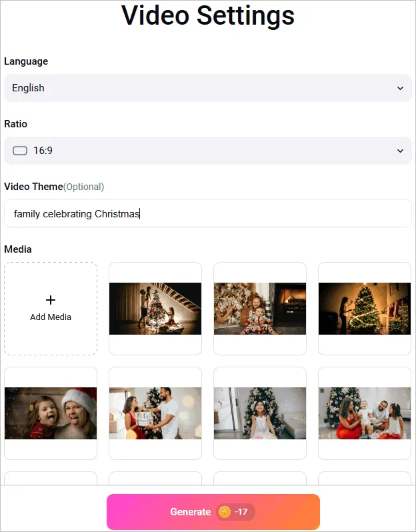Screen dimensions: 416x532
Task: Click the Generate button
Action: coord(213,511)
